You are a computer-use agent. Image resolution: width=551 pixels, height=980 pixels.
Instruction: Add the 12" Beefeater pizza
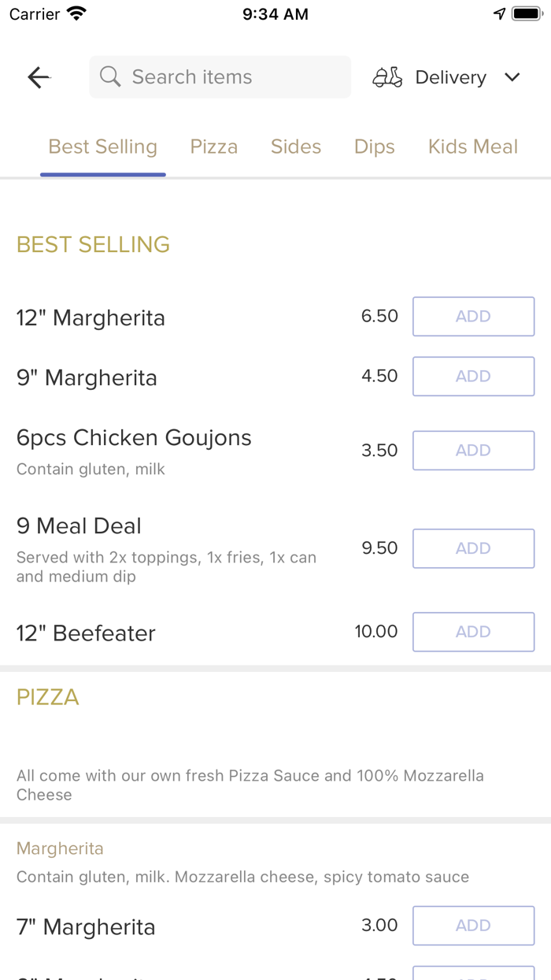[473, 632]
